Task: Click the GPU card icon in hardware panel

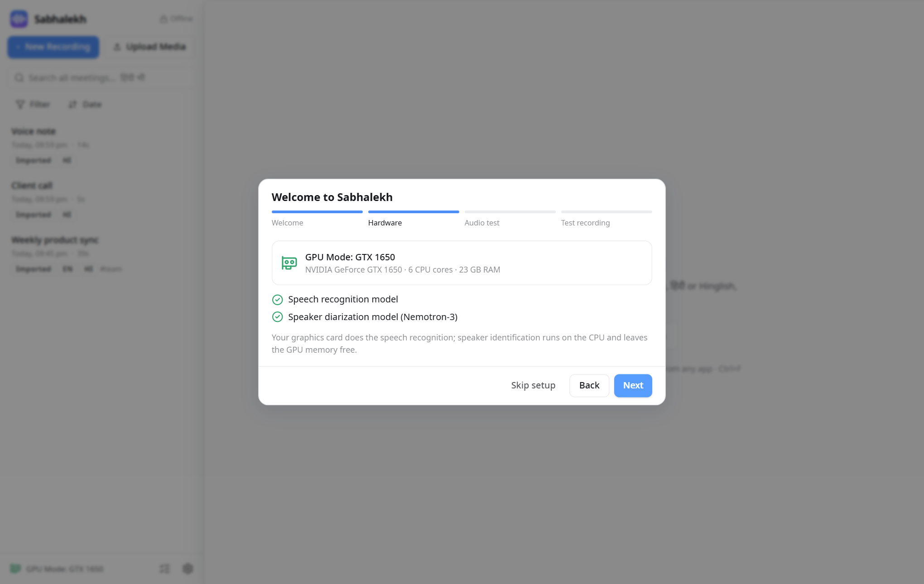Action: coord(289,263)
